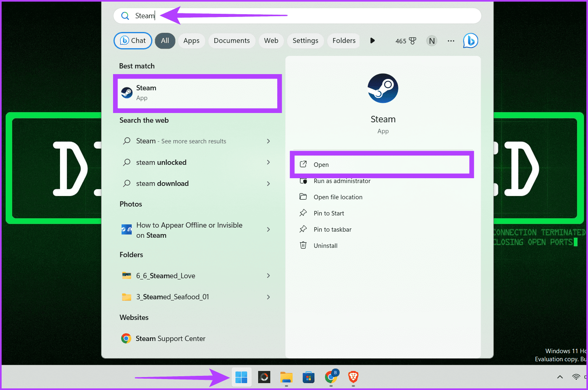Viewport: 588px width, 390px height.
Task: Show more filter tabs with play arrow
Action: click(372, 40)
